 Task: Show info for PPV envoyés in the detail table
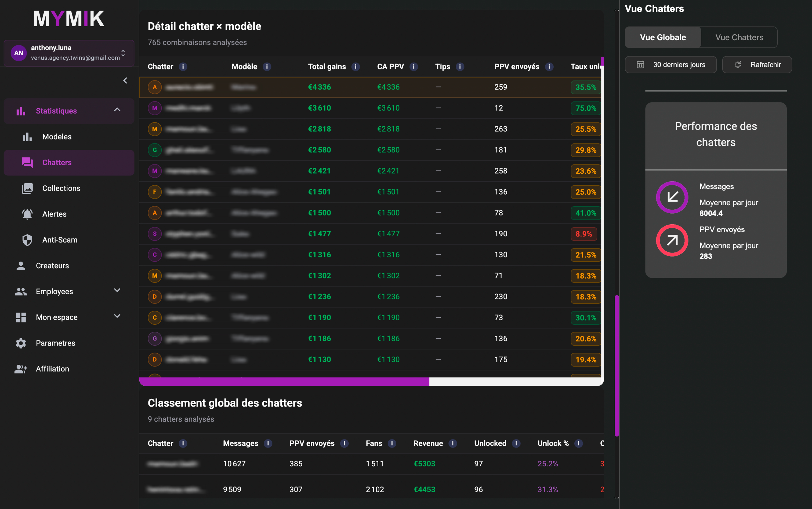549,67
